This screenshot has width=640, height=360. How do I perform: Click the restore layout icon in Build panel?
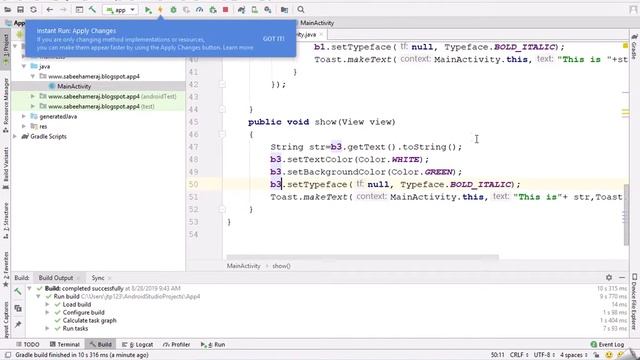coord(18,308)
